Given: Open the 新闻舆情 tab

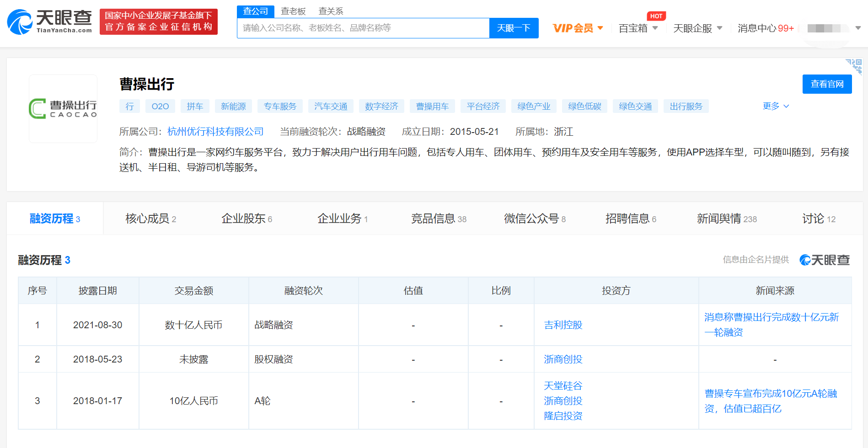Looking at the screenshot, I should click(x=726, y=219).
